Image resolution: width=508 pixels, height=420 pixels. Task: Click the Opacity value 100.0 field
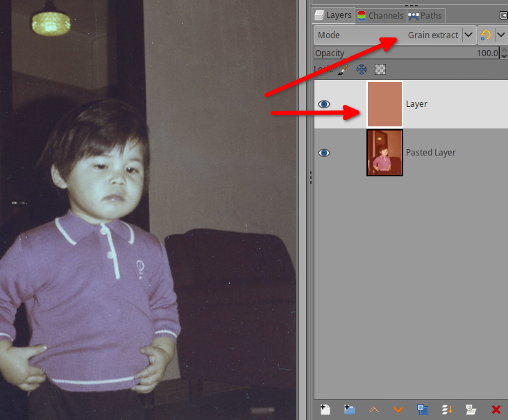point(487,53)
